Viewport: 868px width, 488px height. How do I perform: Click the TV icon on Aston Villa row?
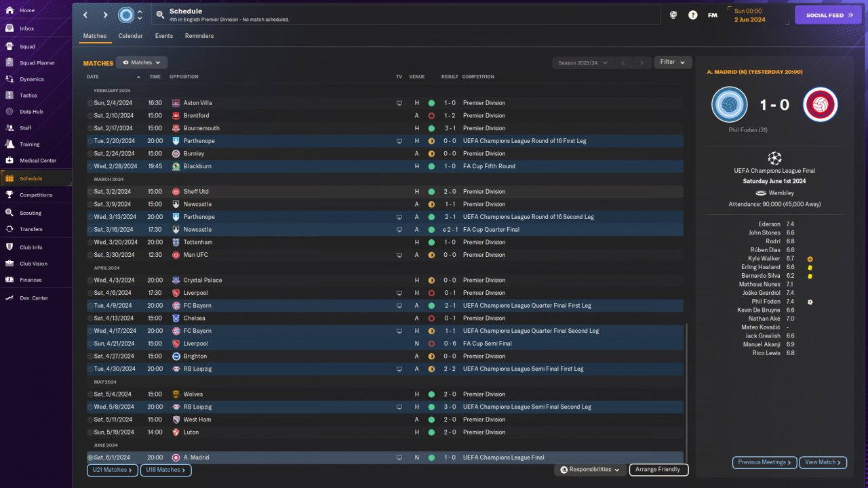399,103
